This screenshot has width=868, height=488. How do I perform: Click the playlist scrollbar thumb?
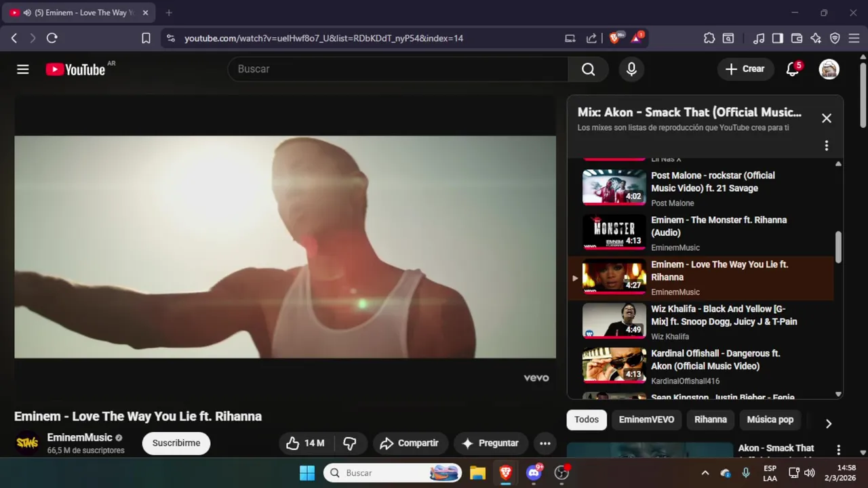[838, 247]
